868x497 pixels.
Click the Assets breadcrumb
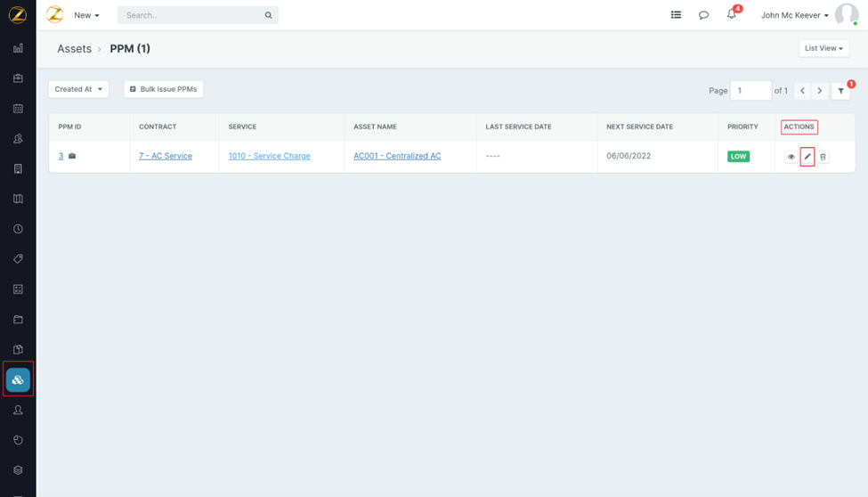(74, 49)
